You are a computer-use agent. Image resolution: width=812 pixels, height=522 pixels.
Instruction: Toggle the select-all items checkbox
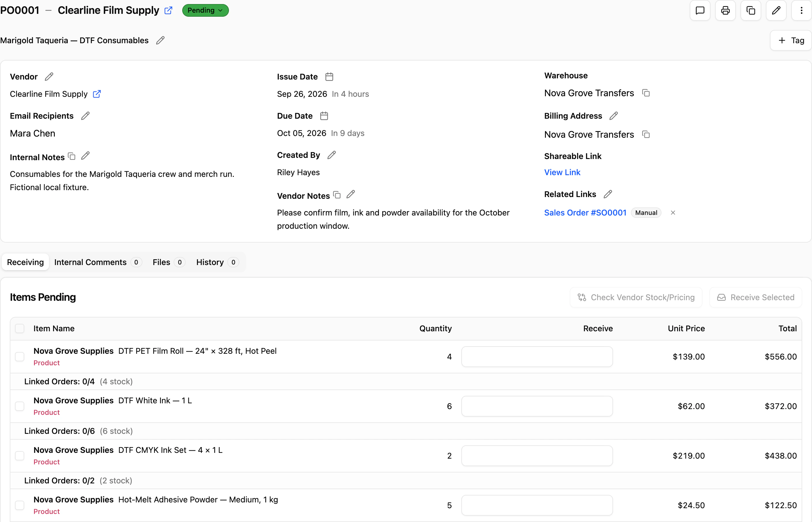click(20, 329)
